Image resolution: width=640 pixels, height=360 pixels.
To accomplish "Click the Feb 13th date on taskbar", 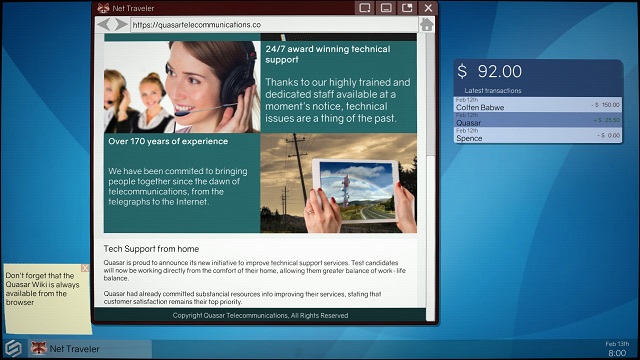I will tap(617, 344).
